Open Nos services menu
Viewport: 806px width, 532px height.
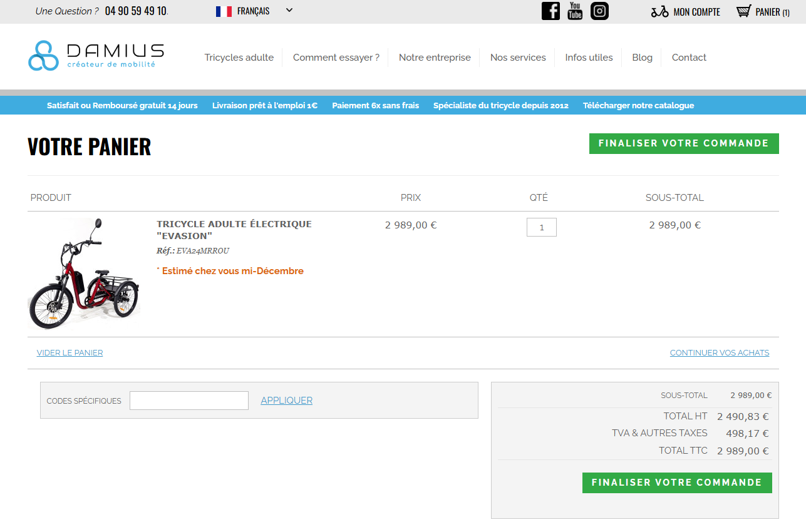point(518,58)
